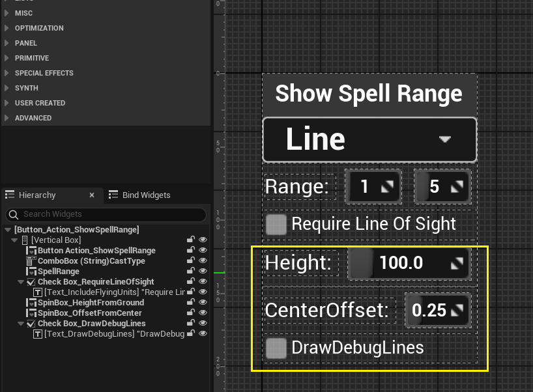The height and width of the screenshot is (392, 533).
Task: Select the "Height:" label in the designer
Action: click(x=298, y=262)
